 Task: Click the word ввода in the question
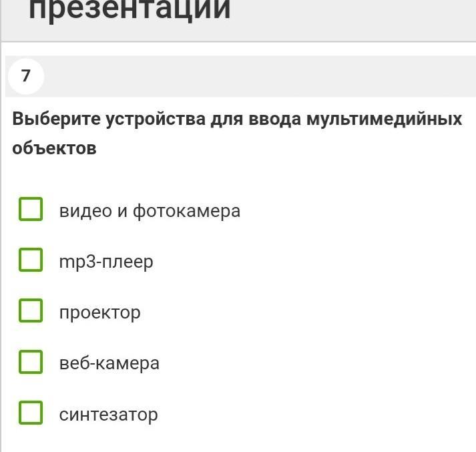click(x=275, y=119)
